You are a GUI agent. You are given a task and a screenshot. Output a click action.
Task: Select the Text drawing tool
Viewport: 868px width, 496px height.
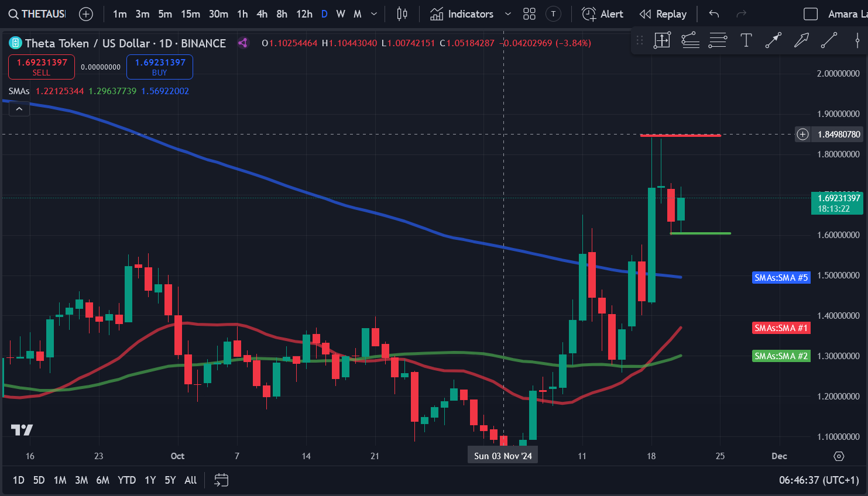point(746,40)
